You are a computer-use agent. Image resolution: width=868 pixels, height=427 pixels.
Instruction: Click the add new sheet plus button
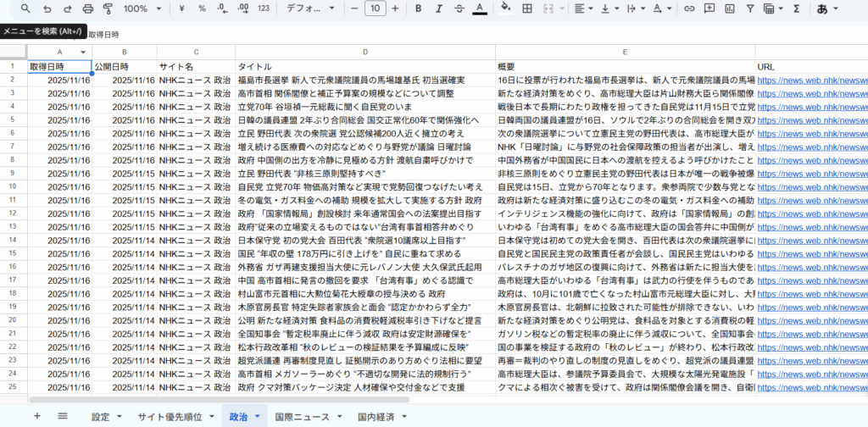pos(36,416)
